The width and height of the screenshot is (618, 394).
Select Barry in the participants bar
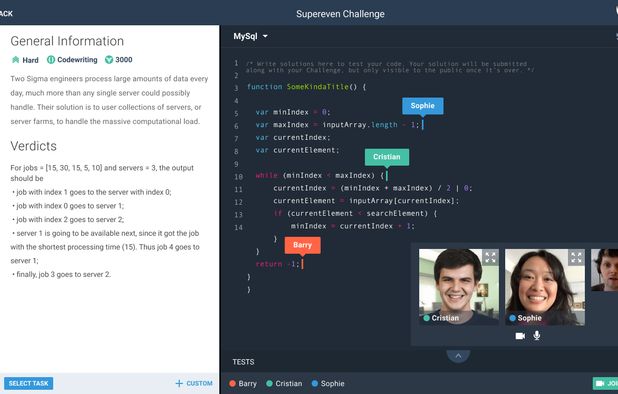click(x=243, y=383)
